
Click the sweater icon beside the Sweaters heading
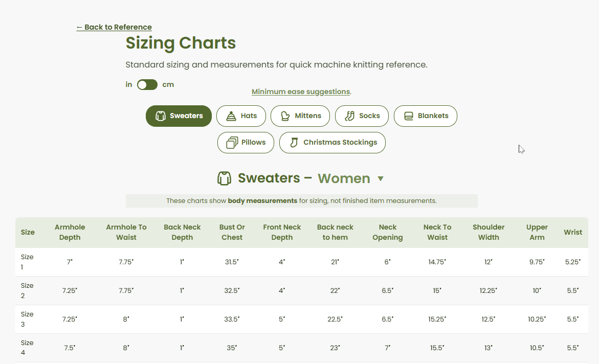[x=224, y=178]
